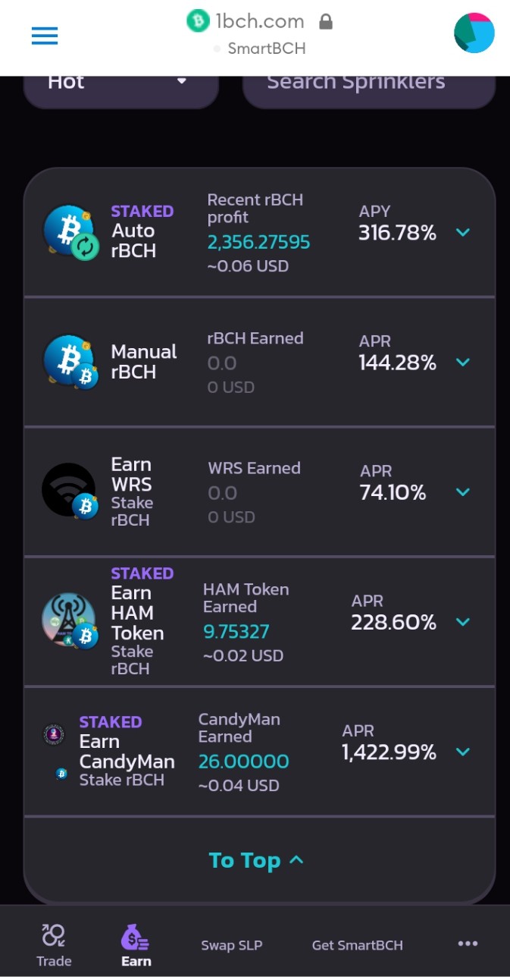The height and width of the screenshot is (980, 510).
Task: Open the hamburger menu
Action: (x=45, y=36)
